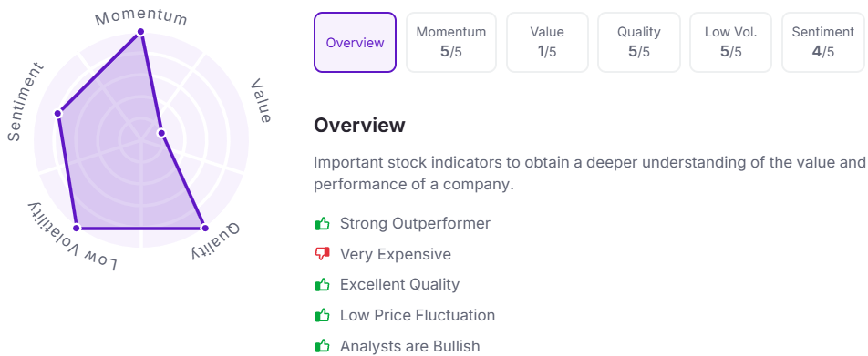Viewport: 868px width, 356px height.
Task: Open the Quality 5/5 tab
Action: [639, 43]
